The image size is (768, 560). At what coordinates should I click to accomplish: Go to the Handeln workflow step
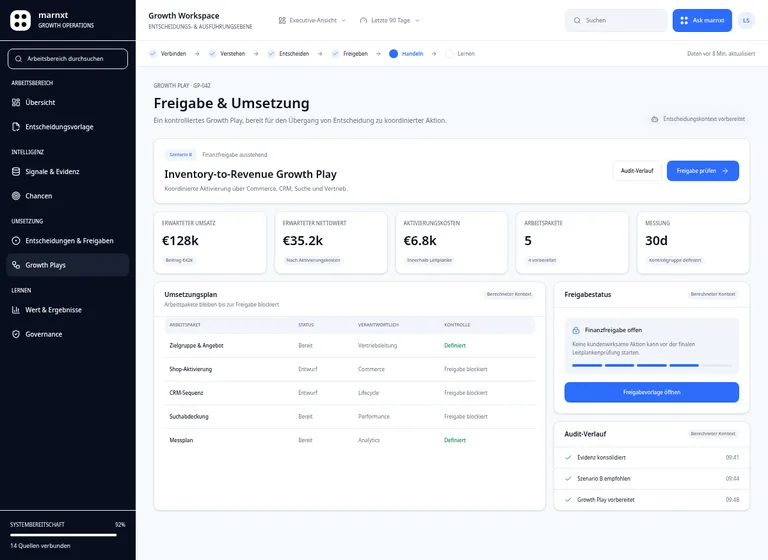(x=406, y=54)
